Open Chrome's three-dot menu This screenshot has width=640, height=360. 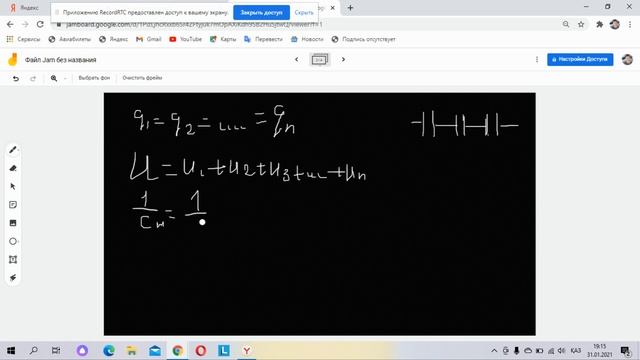click(630, 24)
